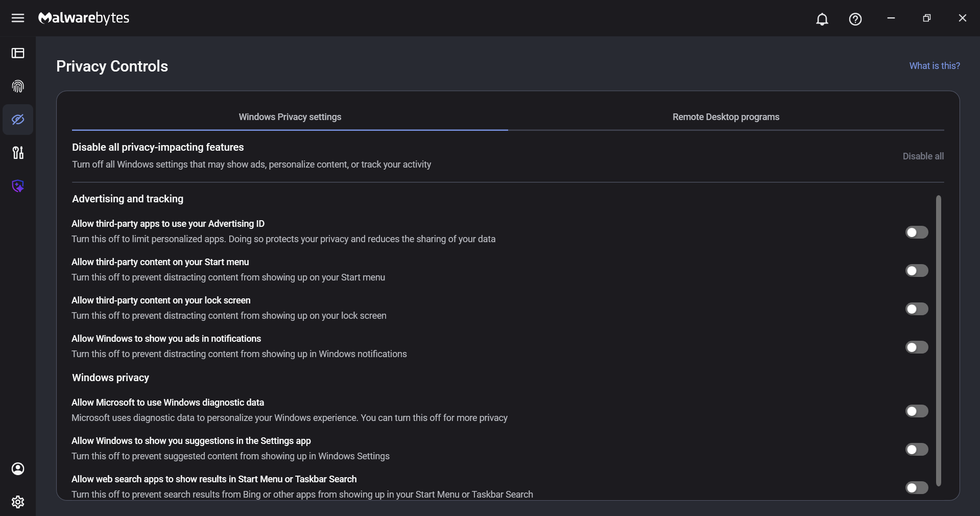Screen dimensions: 980x516
Task: Restore down the Malwarebytes window
Action: [927, 18]
